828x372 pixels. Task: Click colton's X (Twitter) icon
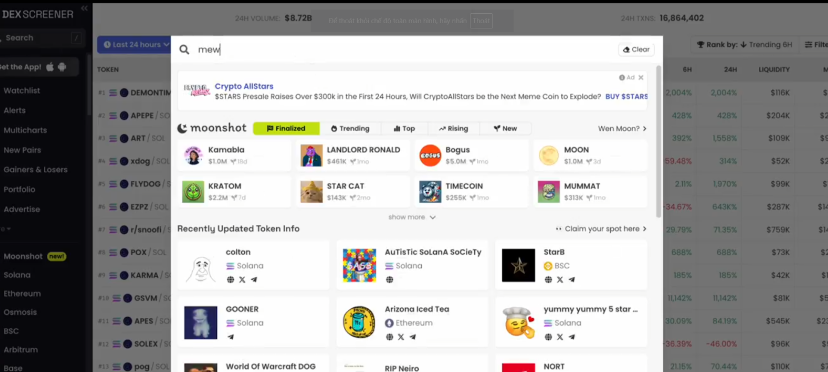pyautogui.click(x=242, y=280)
